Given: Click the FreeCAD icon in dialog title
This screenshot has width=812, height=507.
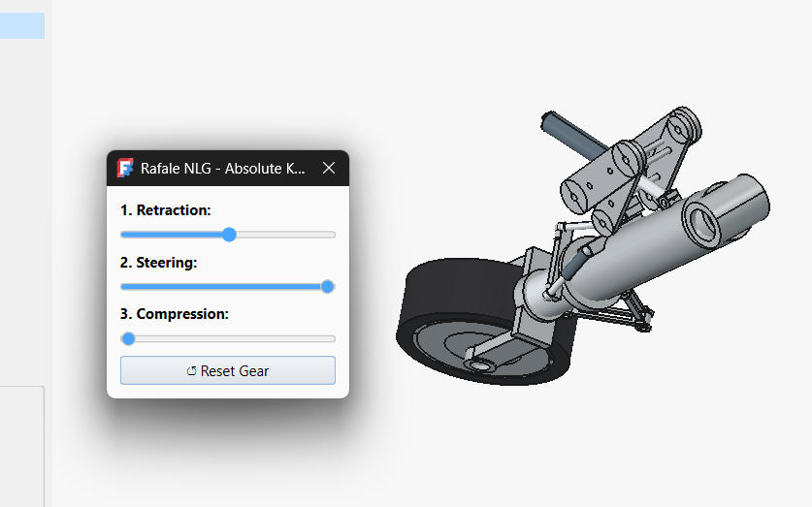Looking at the screenshot, I should point(125,168).
